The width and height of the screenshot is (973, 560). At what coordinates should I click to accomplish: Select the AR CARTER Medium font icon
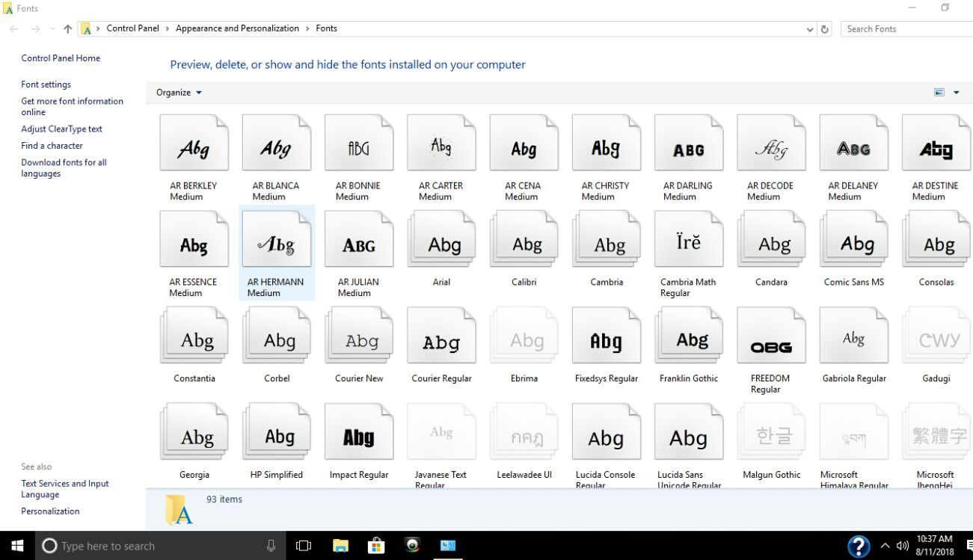pyautogui.click(x=441, y=143)
